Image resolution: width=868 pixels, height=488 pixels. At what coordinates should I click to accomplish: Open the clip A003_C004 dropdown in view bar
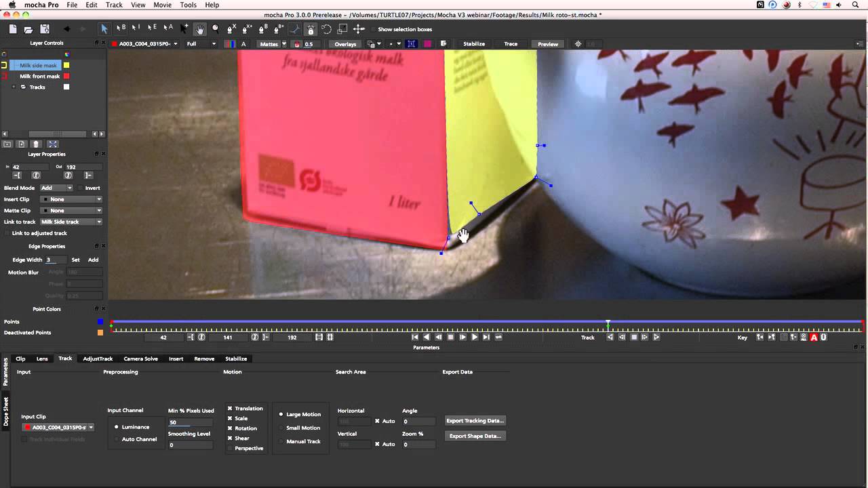(145, 44)
